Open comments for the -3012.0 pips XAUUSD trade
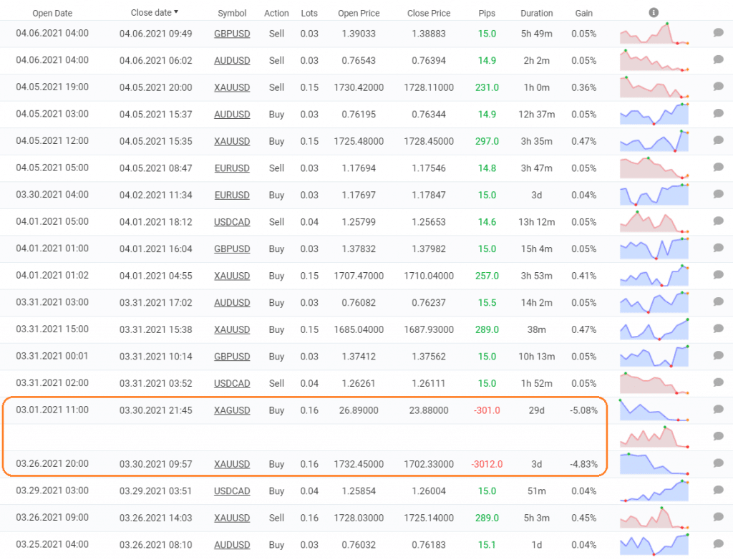733x560 pixels. (719, 464)
